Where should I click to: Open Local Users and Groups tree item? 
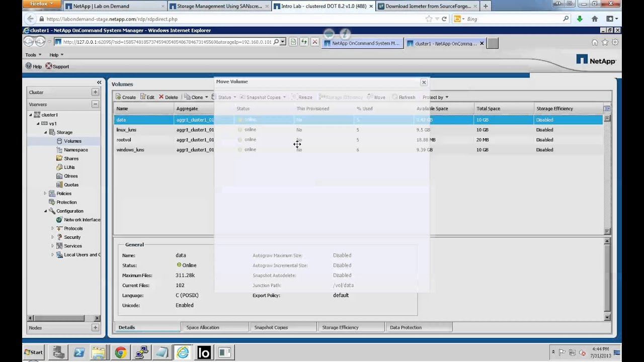(82, 255)
